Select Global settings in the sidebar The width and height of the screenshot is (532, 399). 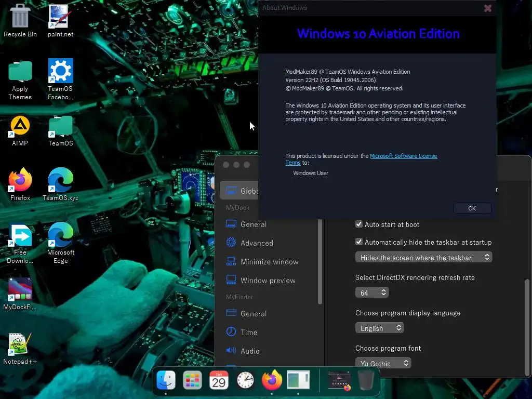pos(239,191)
